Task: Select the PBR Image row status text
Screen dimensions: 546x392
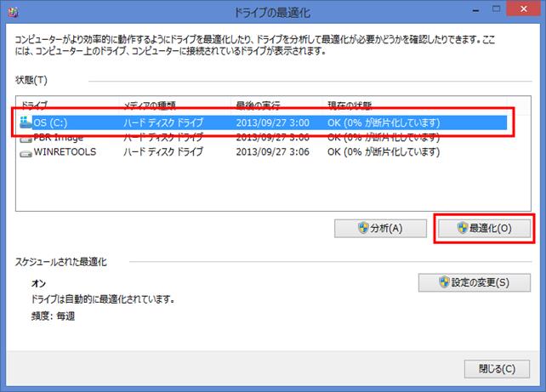Action: click(x=384, y=138)
